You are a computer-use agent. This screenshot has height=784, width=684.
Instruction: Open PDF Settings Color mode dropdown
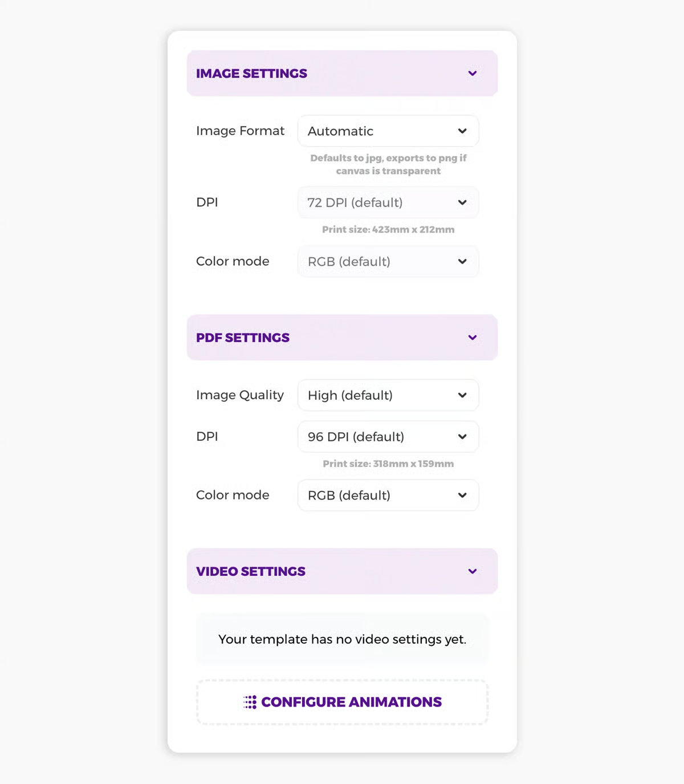pyautogui.click(x=388, y=495)
